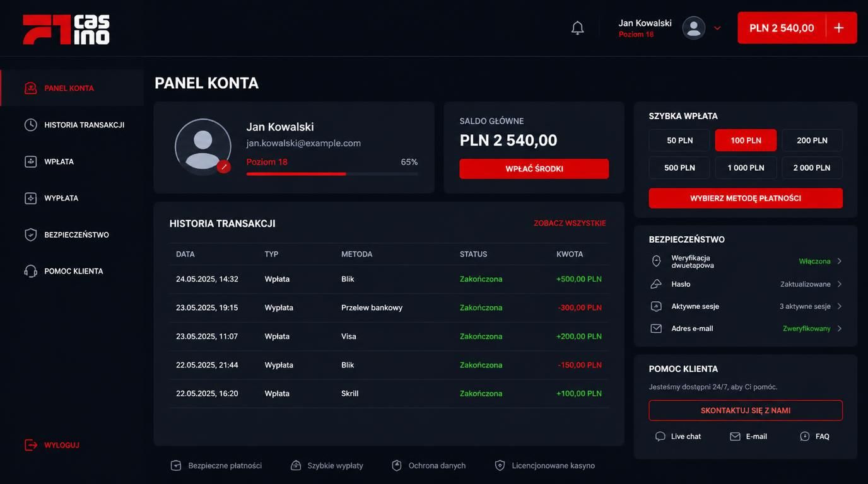This screenshot has height=484, width=868.
Task: Select the 1 000 PLN quick deposit amount
Action: (x=746, y=168)
